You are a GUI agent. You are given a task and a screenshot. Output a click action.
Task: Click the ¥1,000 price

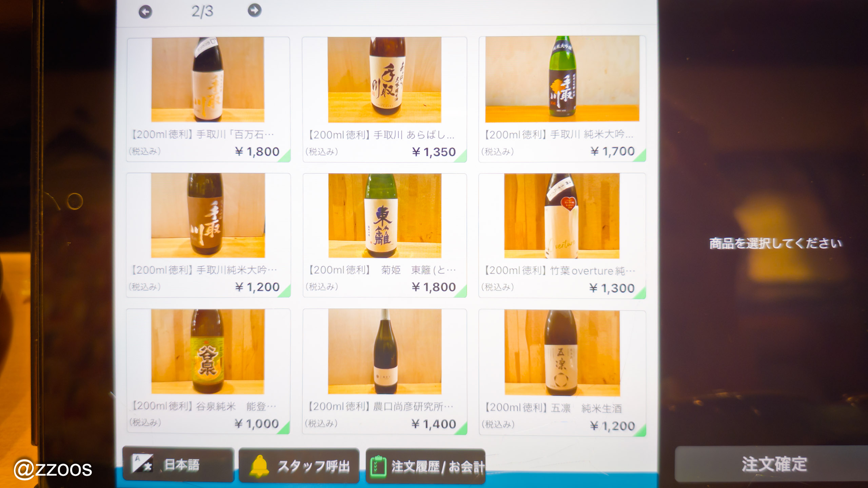coord(257,423)
